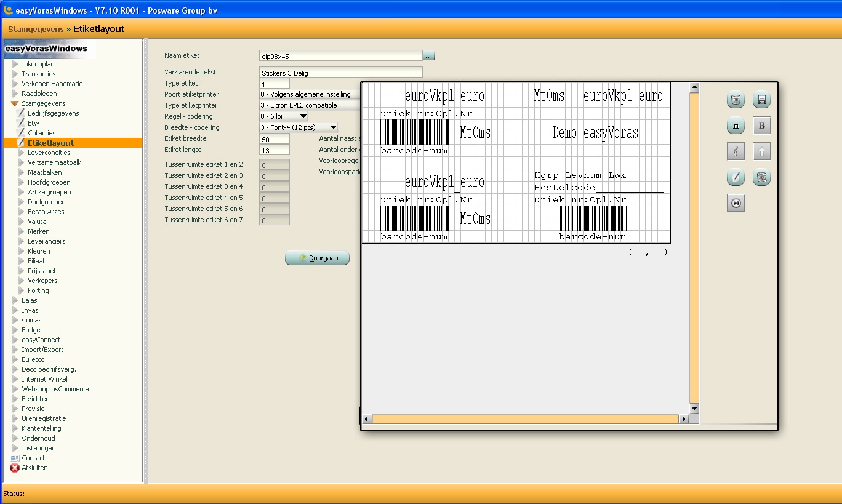Select 'Demo easyVoras' text on label

click(x=595, y=132)
